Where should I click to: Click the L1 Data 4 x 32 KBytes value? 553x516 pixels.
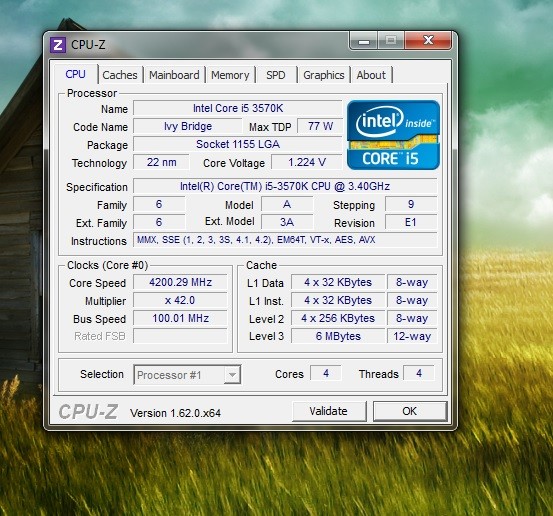pyautogui.click(x=338, y=283)
